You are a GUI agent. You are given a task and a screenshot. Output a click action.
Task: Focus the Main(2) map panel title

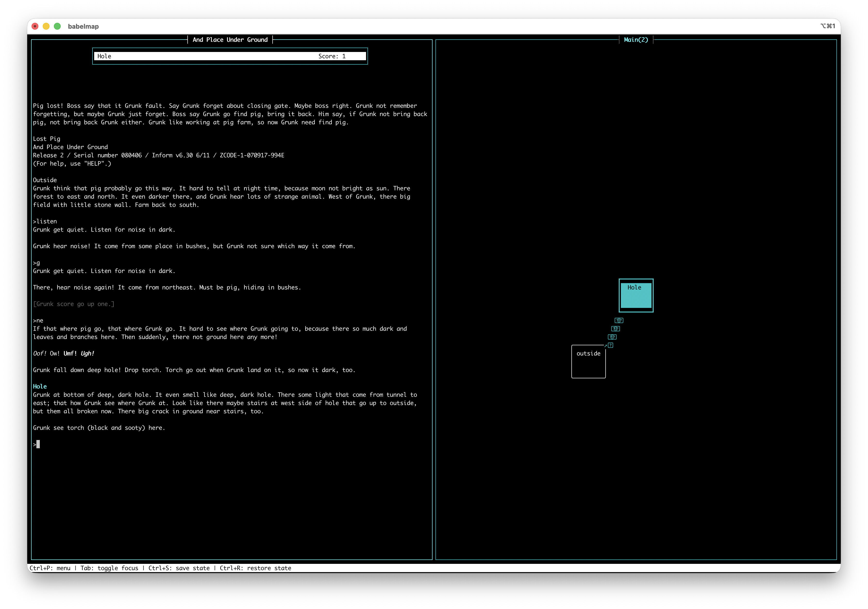[636, 40]
